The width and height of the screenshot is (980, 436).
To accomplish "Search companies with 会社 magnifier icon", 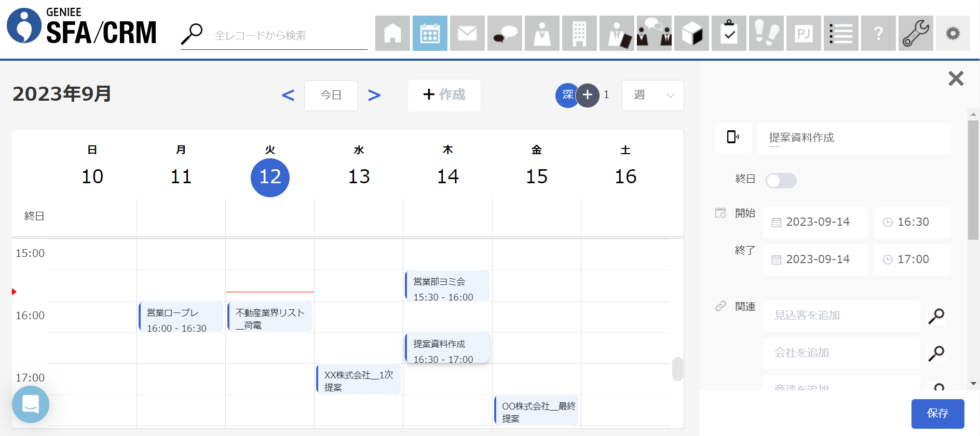I will [x=936, y=353].
